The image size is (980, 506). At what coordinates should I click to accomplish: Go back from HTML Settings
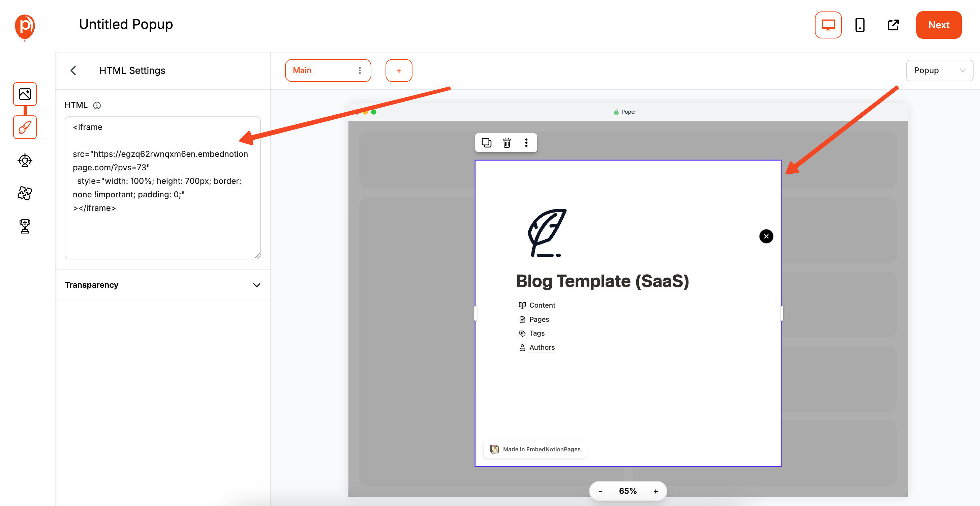click(x=73, y=71)
